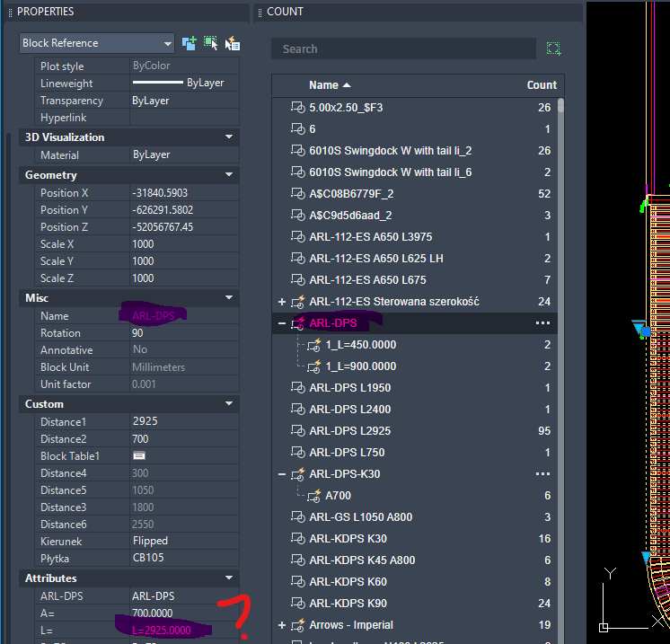Click the empty Hyperlink value field
The image size is (670, 644).
(x=184, y=118)
